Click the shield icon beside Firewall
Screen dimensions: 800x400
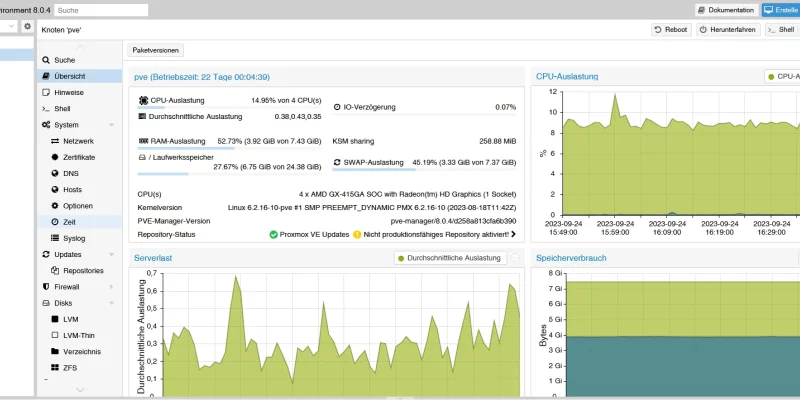(x=46, y=287)
